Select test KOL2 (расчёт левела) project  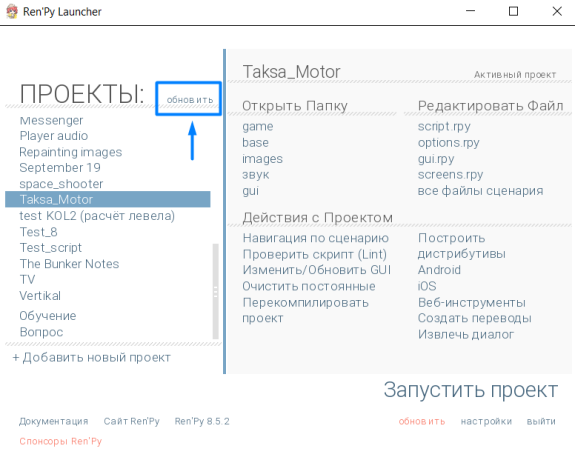97,216
